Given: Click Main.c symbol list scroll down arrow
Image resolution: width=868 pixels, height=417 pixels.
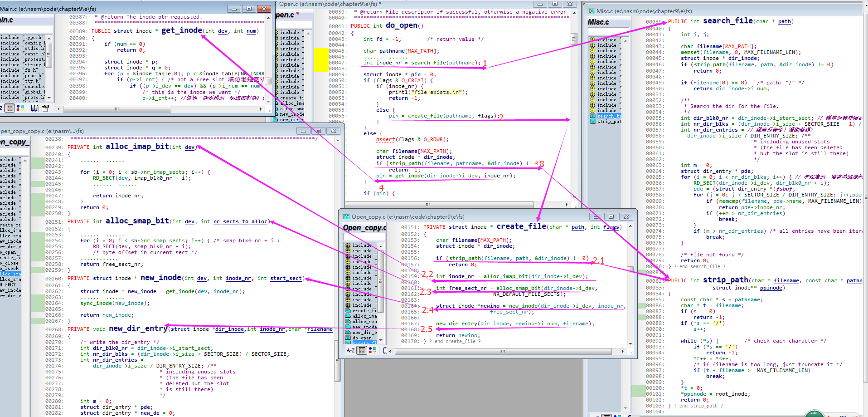Looking at the screenshot, I should 49,98.
